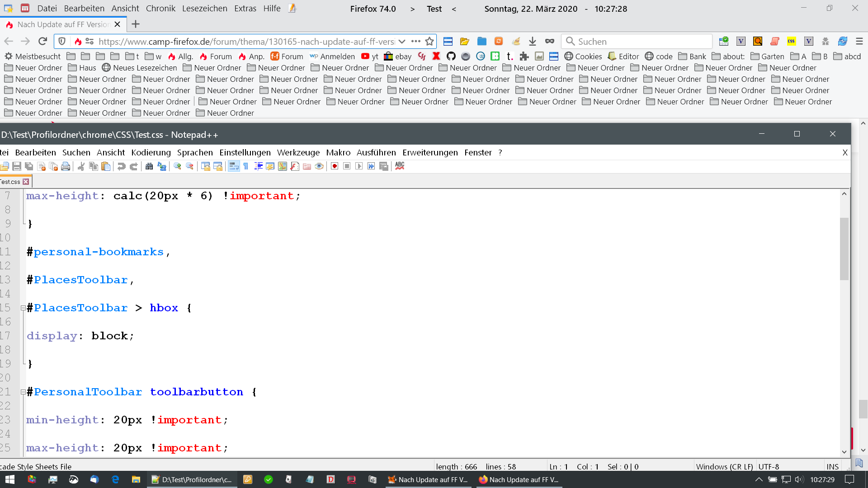Viewport: 868px width, 488px height.
Task: Toggle the indent guide button
Action: 258,166
